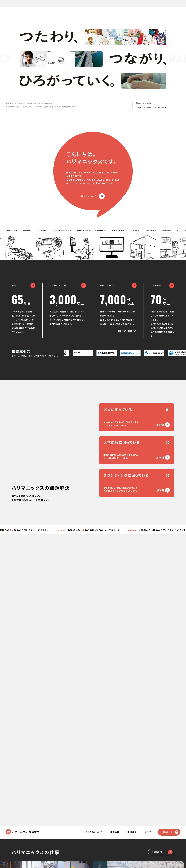Click the 3,000以上 client statistic

(x=66, y=300)
